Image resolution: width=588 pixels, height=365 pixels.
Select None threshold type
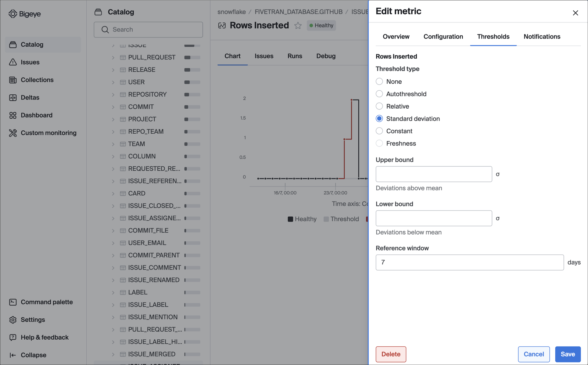[x=379, y=82]
